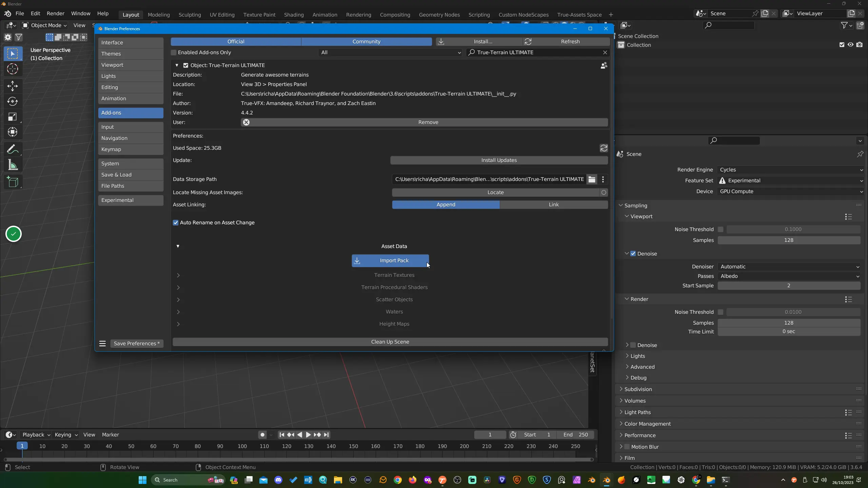Click the Install Updates button
Image resolution: width=868 pixels, height=488 pixels.
499,160
